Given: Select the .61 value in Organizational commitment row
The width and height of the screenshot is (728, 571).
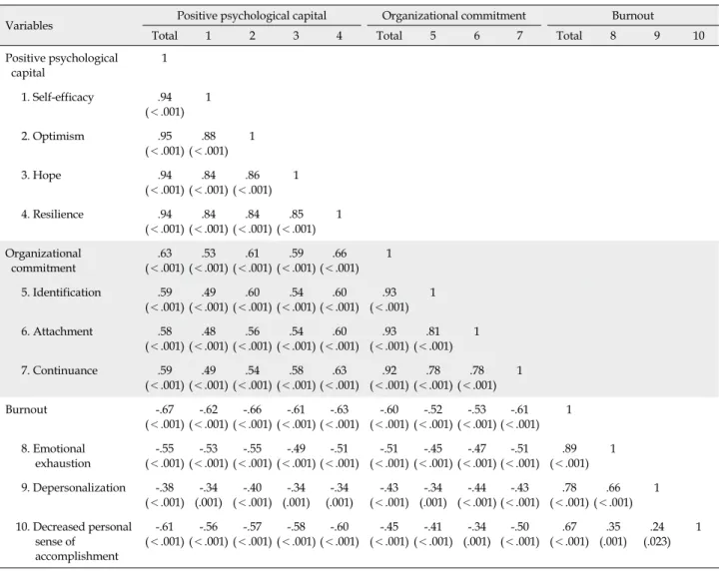Looking at the screenshot, I should (x=252, y=254).
